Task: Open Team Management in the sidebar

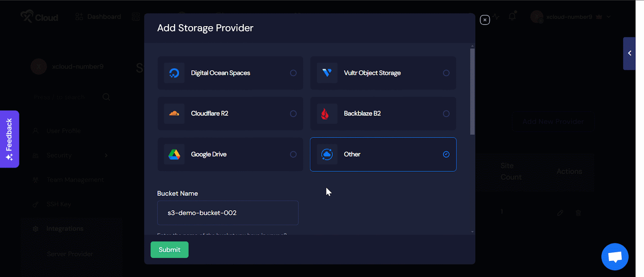Action: click(75, 180)
